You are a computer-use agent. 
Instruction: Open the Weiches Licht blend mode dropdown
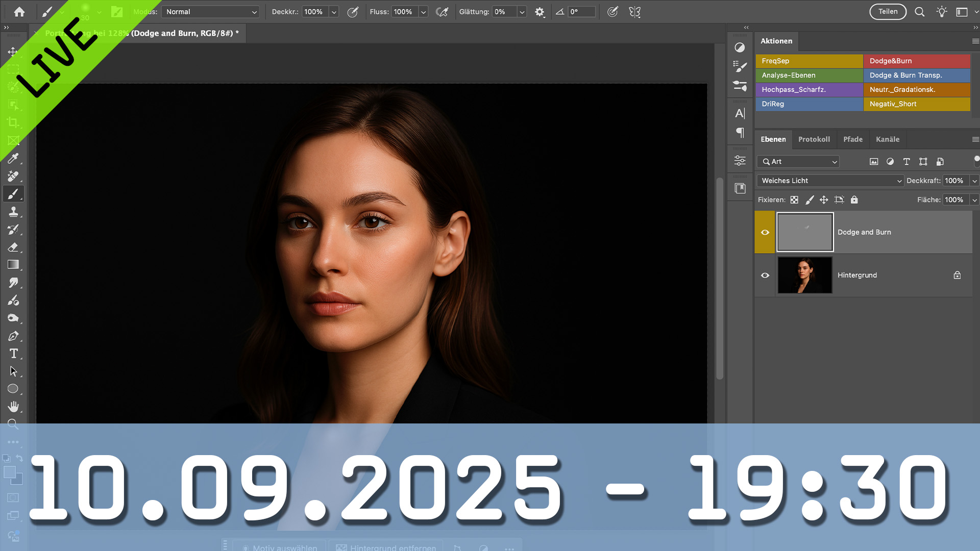click(830, 181)
